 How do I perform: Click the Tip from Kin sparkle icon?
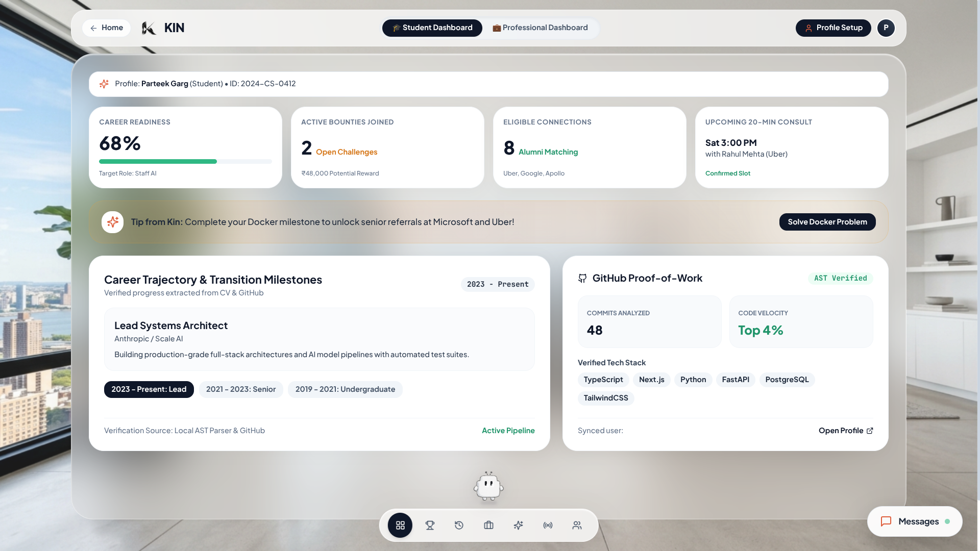point(112,222)
